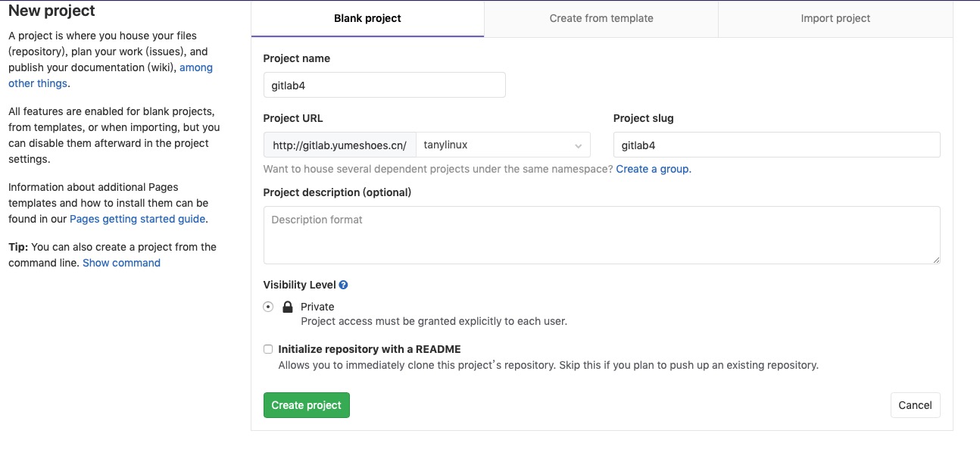This screenshot has width=980, height=468.
Task: Enable Initialize repository with a README checkbox
Action: click(268, 349)
